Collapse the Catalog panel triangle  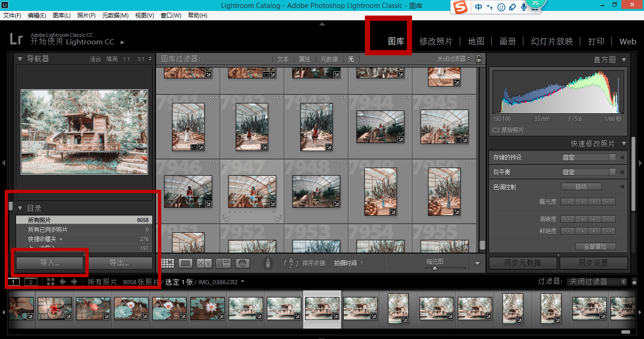point(20,208)
